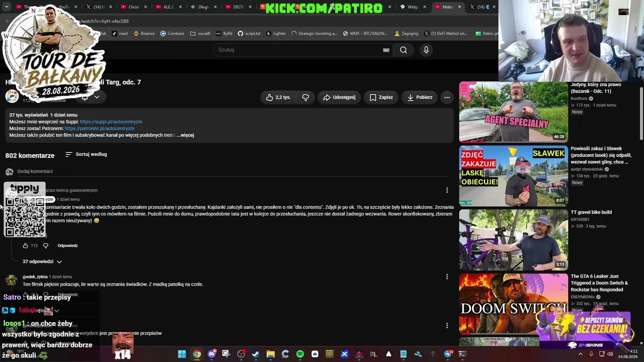Start voice search with the microphone icon
This screenshot has width=644, height=362.
coord(426,50)
